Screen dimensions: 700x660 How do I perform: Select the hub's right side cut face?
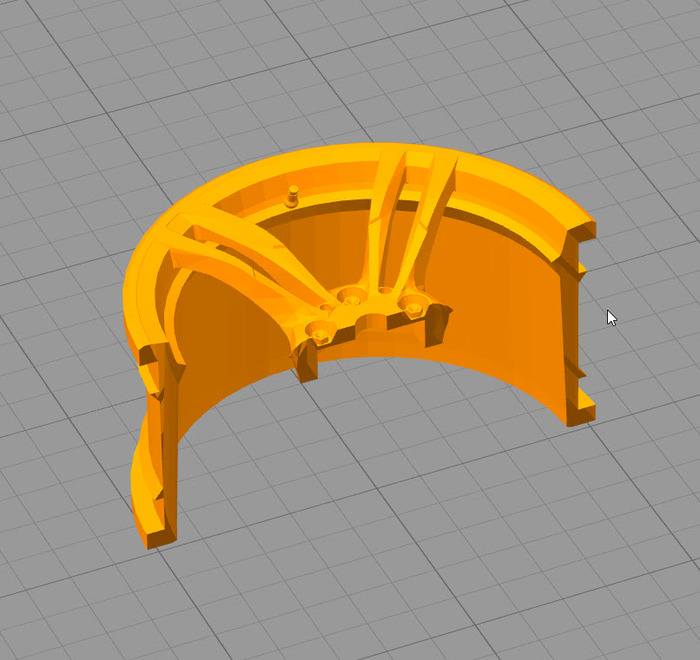(x=437, y=326)
